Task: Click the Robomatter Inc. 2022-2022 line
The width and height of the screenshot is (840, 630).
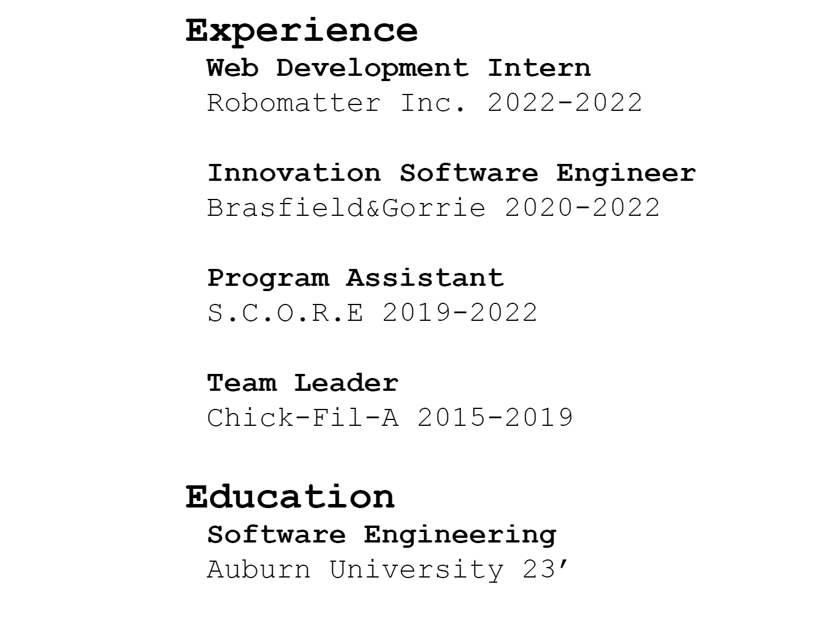Action: click(x=425, y=103)
